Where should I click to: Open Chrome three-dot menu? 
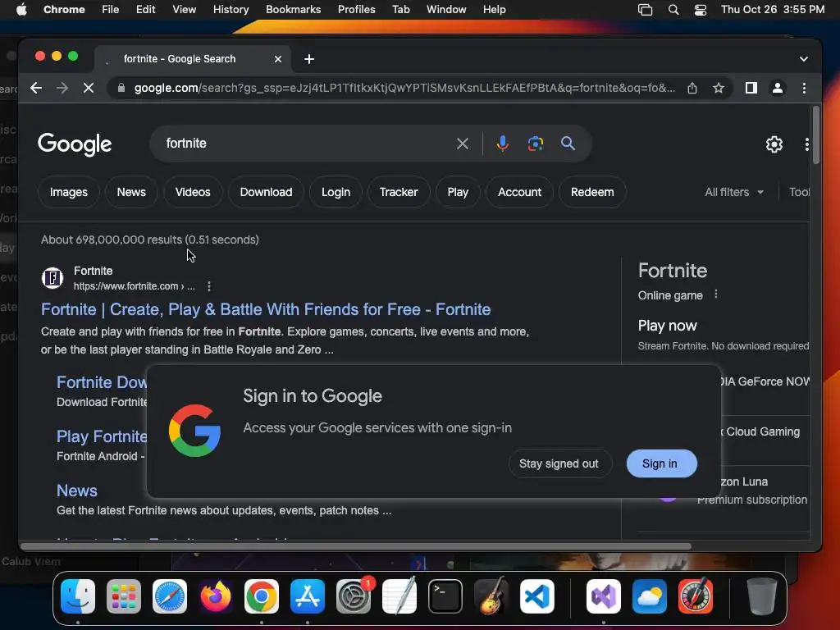pyautogui.click(x=804, y=88)
